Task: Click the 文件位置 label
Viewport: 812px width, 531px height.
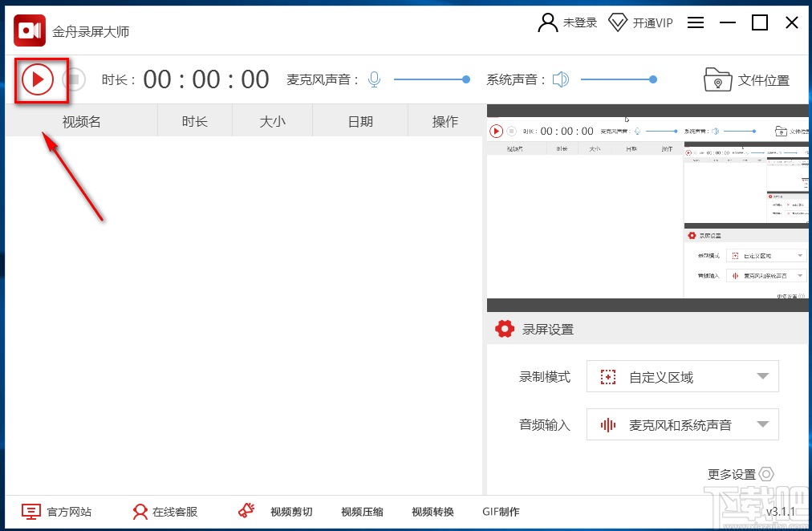Action: coord(763,81)
